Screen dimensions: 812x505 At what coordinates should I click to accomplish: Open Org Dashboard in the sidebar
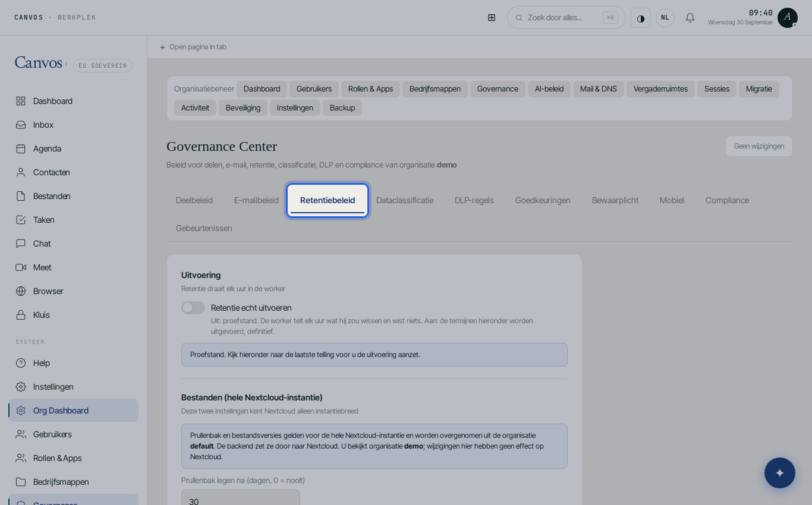74,411
